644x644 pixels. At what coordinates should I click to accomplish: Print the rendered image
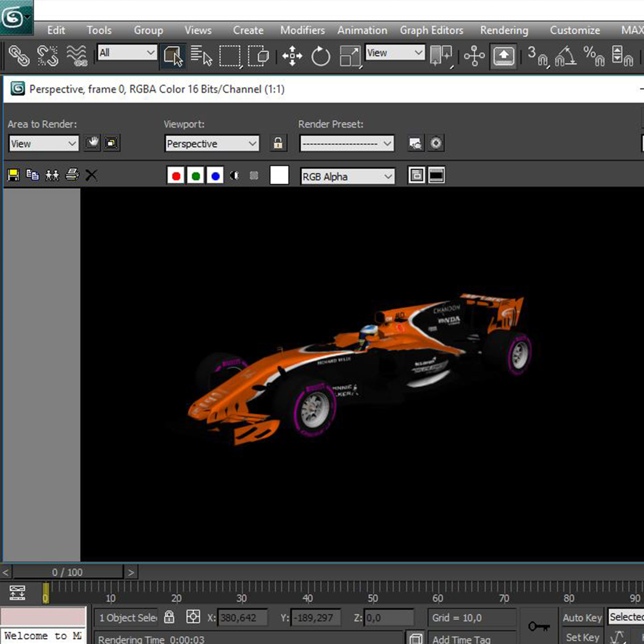72,175
